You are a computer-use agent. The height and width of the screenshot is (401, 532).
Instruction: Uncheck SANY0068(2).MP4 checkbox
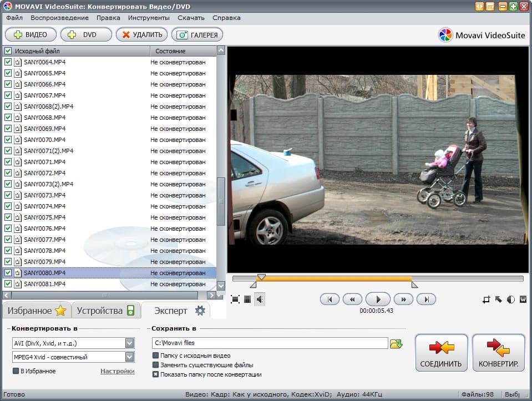[x=8, y=106]
